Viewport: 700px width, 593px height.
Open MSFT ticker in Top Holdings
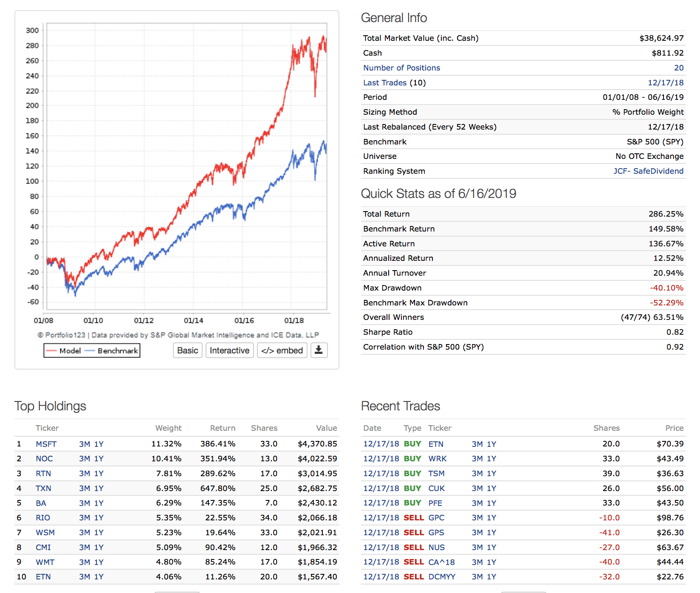46,444
